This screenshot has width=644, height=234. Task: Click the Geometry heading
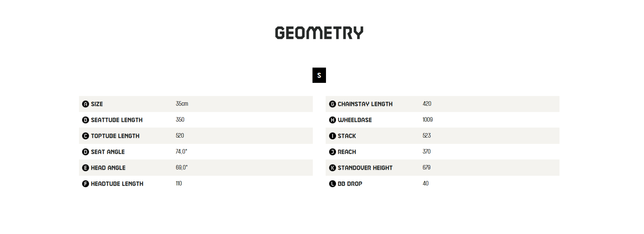(x=319, y=33)
